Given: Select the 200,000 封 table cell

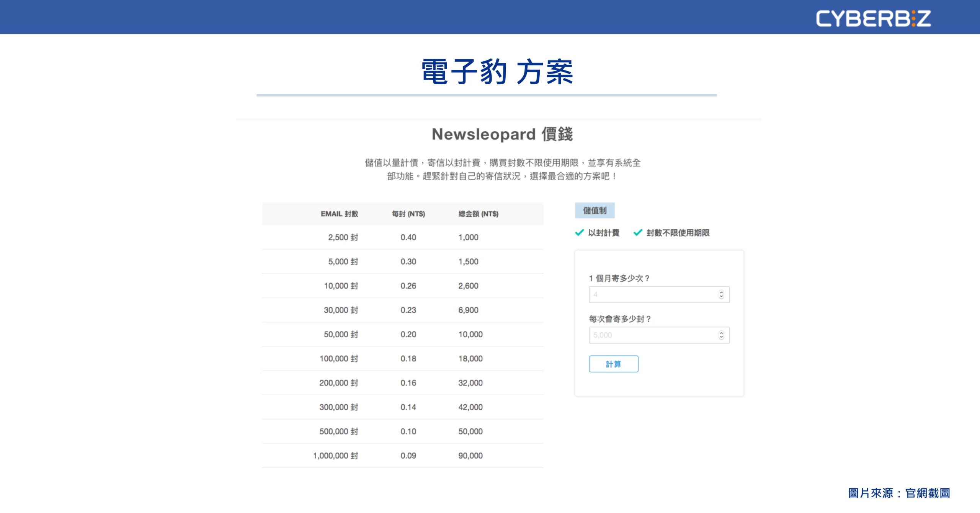Looking at the screenshot, I should (x=339, y=382).
